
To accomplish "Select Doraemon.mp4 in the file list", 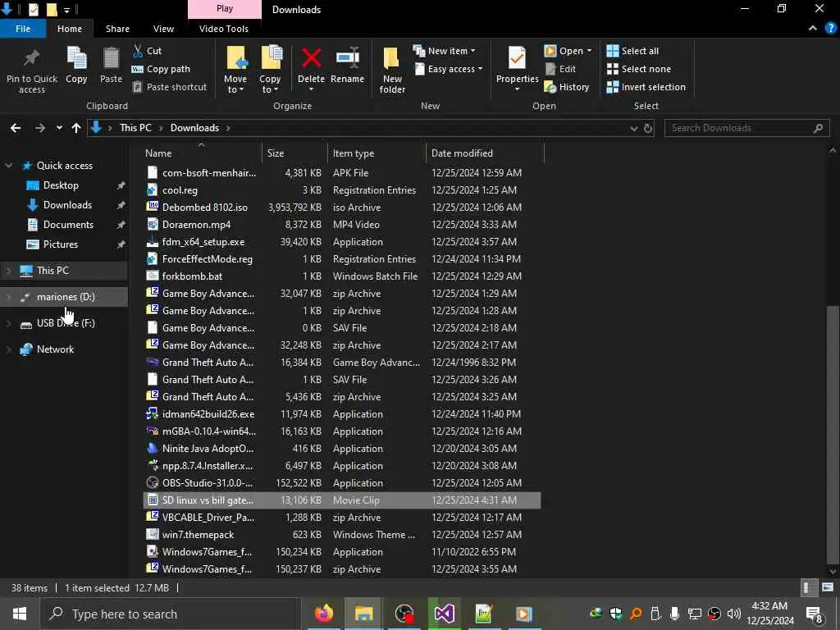I will click(341, 225).
